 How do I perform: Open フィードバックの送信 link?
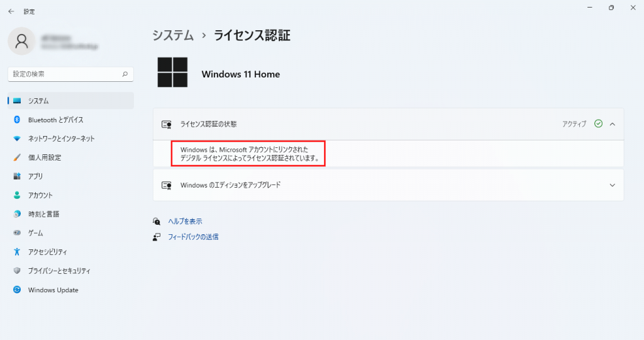coord(193,237)
